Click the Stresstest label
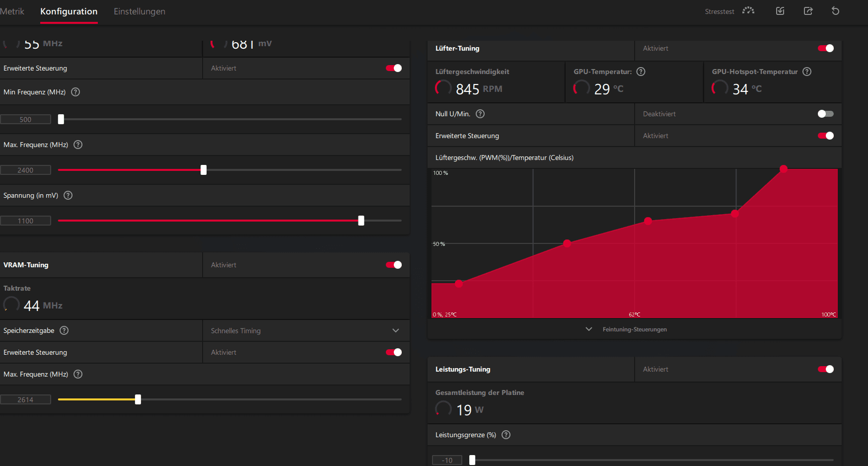Screen dimensions: 868x466 pos(720,11)
